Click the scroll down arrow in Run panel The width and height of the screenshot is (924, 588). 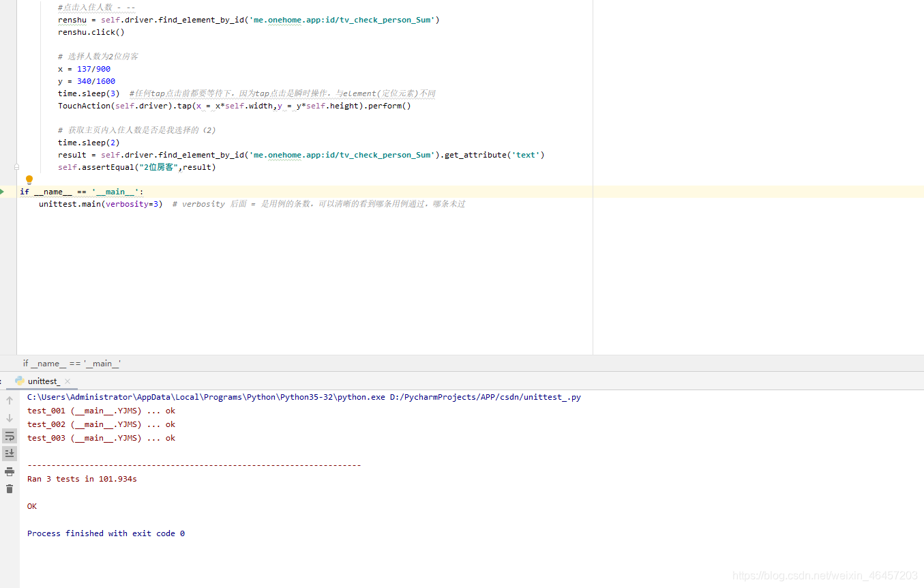tap(10, 418)
